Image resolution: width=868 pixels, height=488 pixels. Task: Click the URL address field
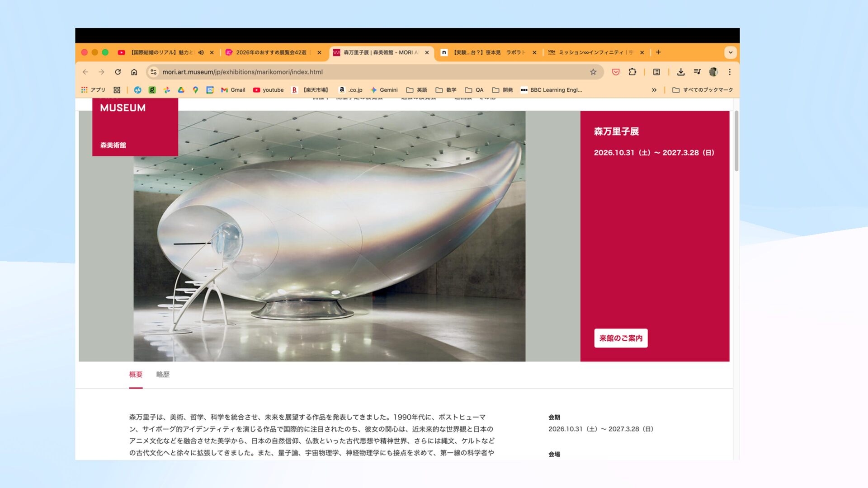(362, 72)
